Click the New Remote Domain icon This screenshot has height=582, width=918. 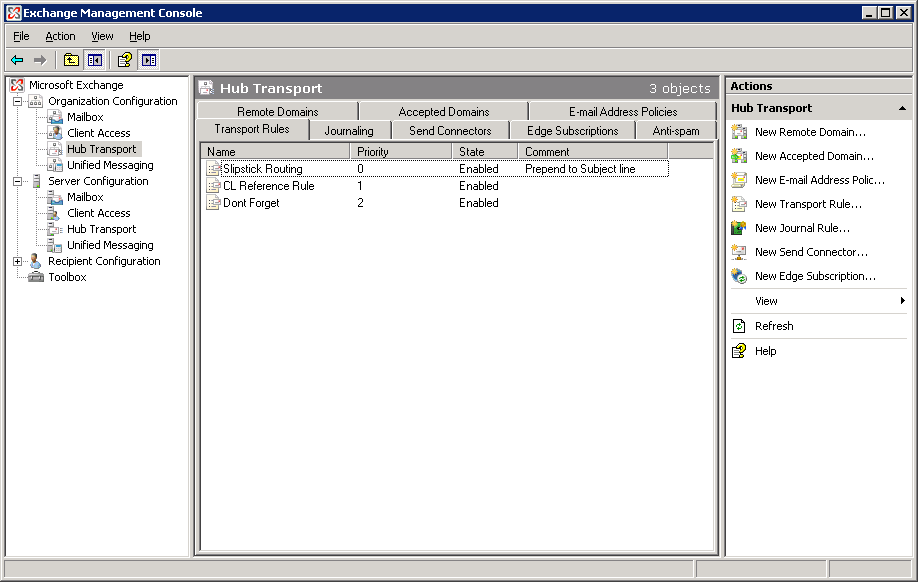tap(739, 132)
